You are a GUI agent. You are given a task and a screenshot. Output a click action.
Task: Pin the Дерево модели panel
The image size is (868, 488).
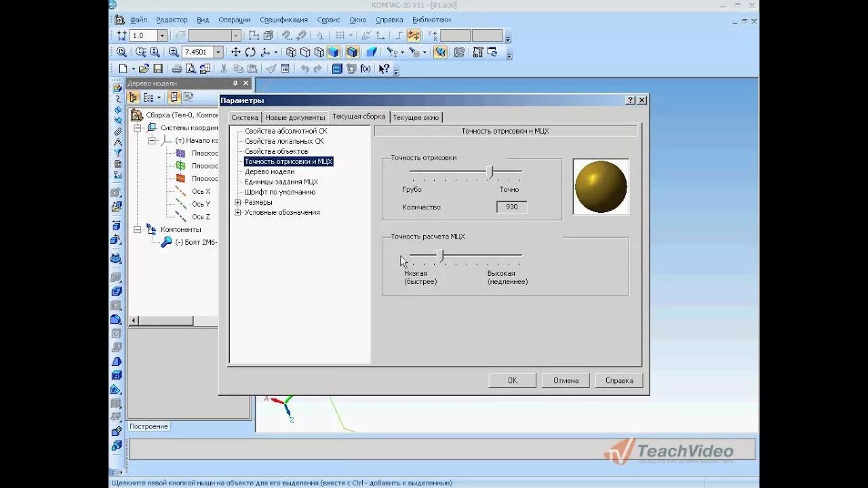tap(235, 83)
